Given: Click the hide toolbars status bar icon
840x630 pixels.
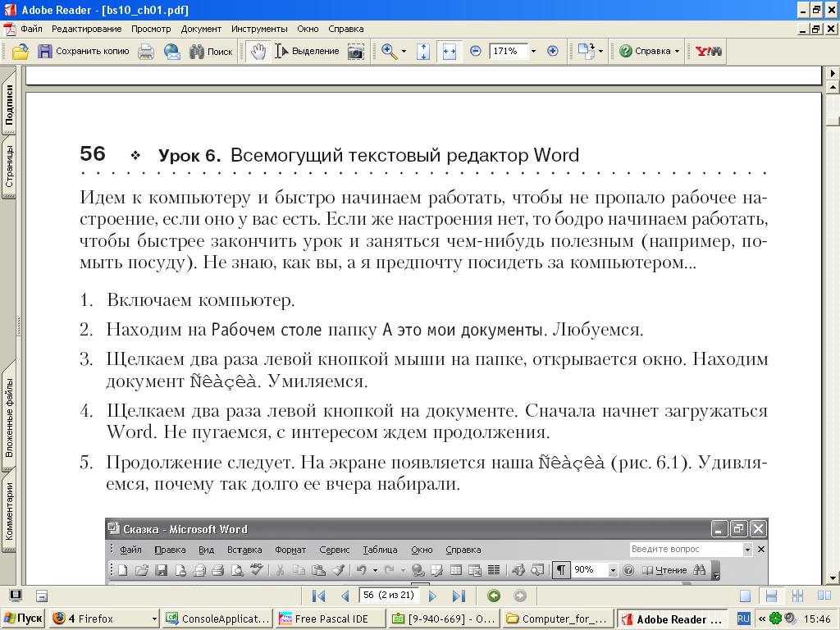Looking at the screenshot, I should (42, 596).
